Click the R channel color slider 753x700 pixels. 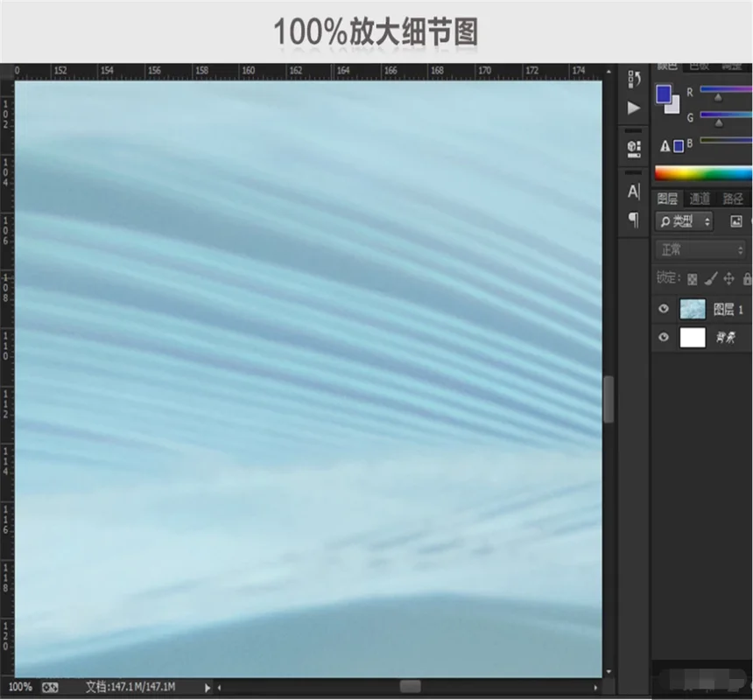tap(726, 89)
